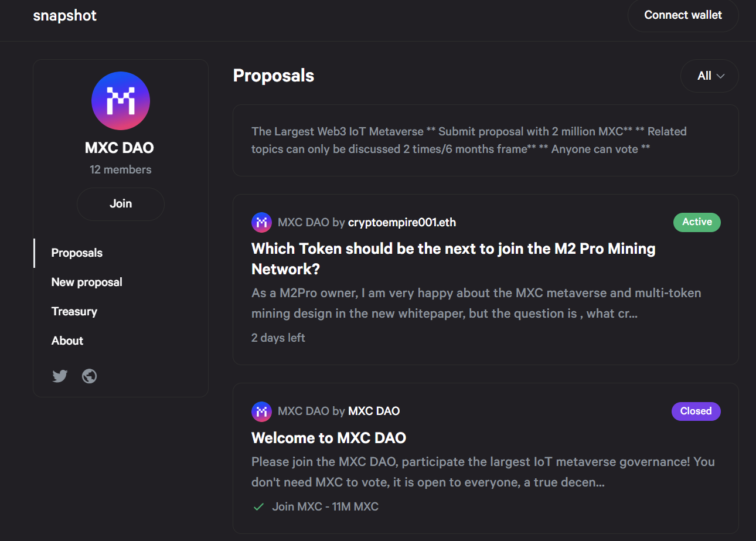Go to the Treasury section
The height and width of the screenshot is (541, 756).
[x=74, y=312]
